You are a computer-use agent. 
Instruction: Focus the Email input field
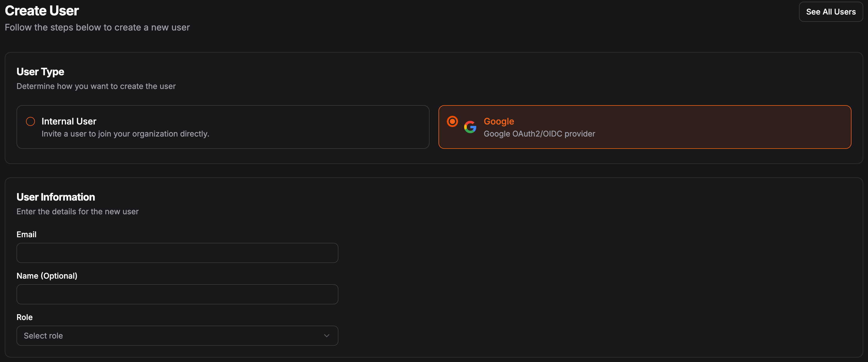[x=177, y=253]
